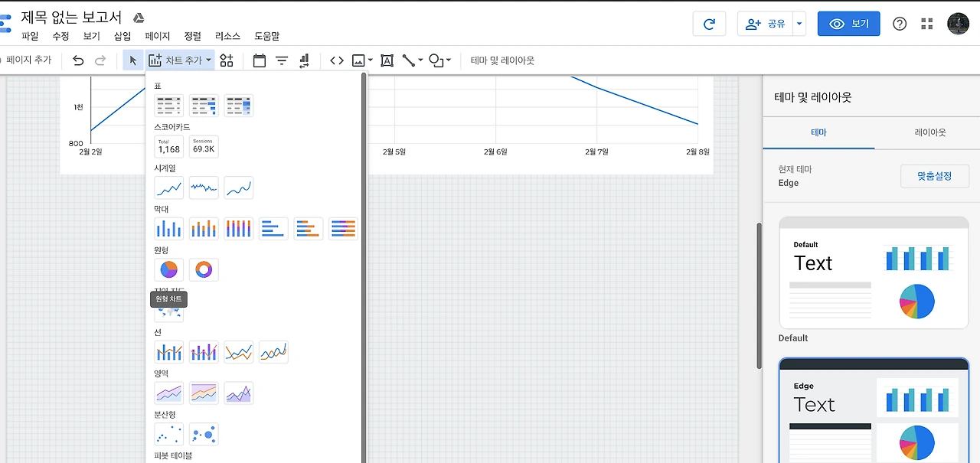Insert the first time series chart
Image resolution: width=980 pixels, height=463 pixels.
tap(169, 187)
